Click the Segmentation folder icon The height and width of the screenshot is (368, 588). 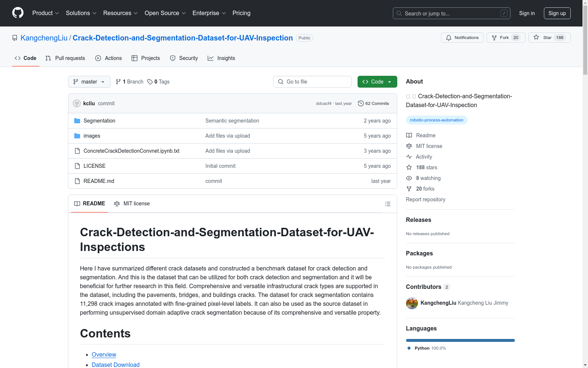click(x=77, y=121)
